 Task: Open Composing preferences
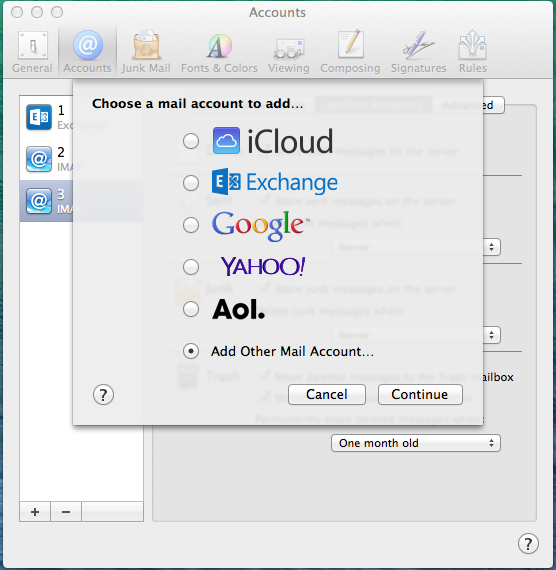pos(350,52)
